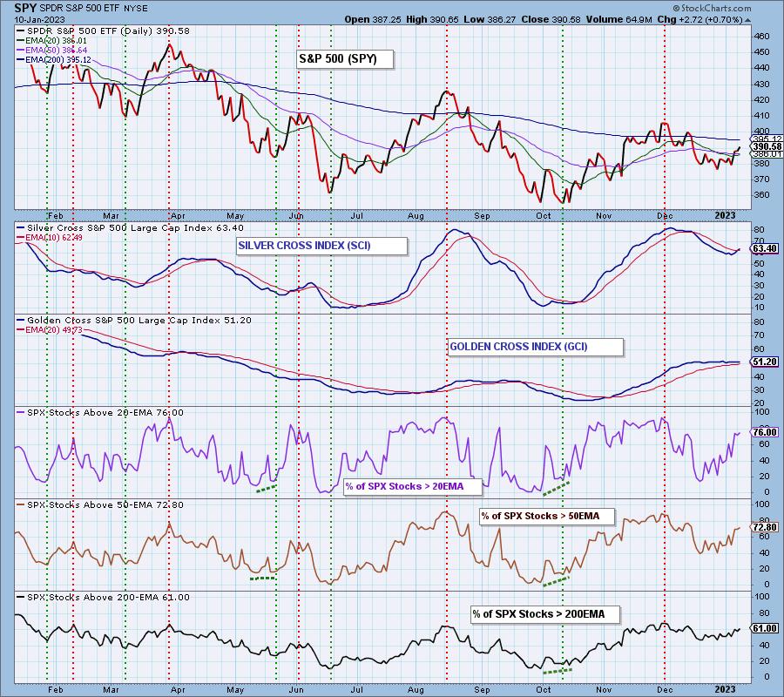The width and height of the screenshot is (784, 697).
Task: Click the 72.80 value tag on right axis
Action: click(x=764, y=527)
